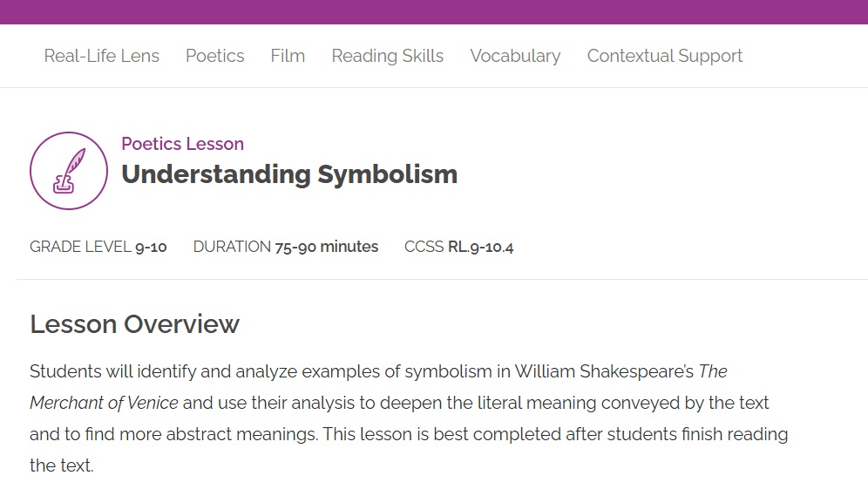The image size is (868, 496).
Task: Click the RL.9-10.4 standard code
Action: pos(481,247)
